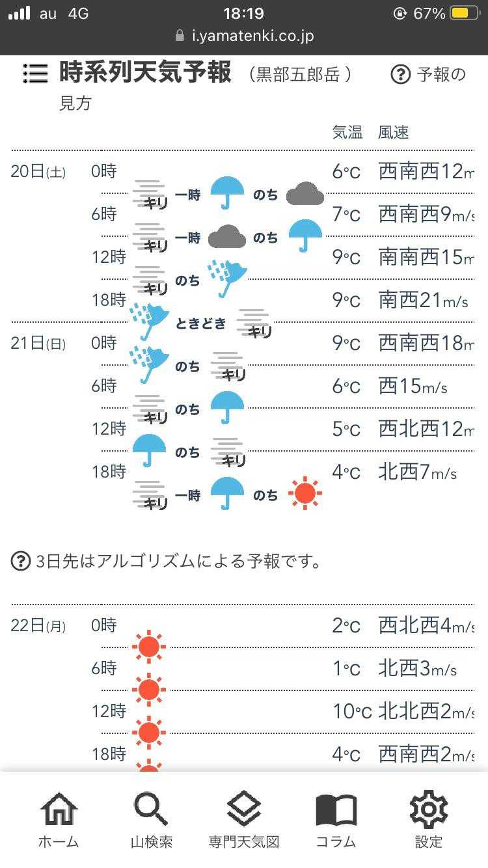
Task: Tap gray cloud icon in 20日 0時 row
Action: tap(305, 194)
